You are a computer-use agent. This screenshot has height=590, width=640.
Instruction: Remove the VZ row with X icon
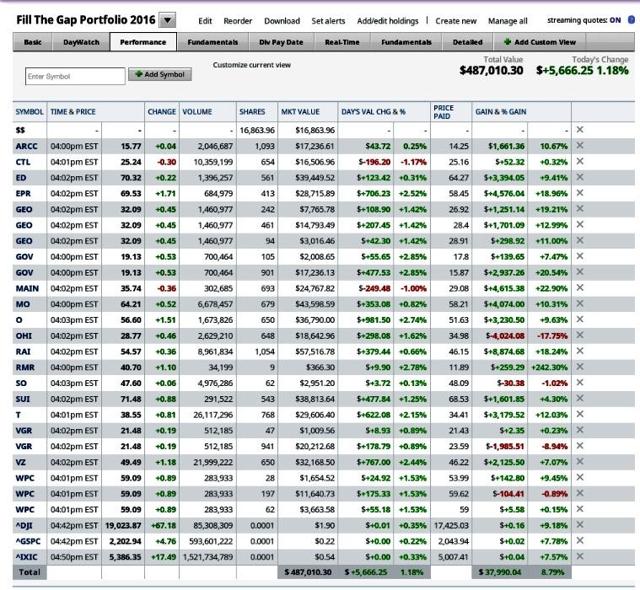click(580, 461)
